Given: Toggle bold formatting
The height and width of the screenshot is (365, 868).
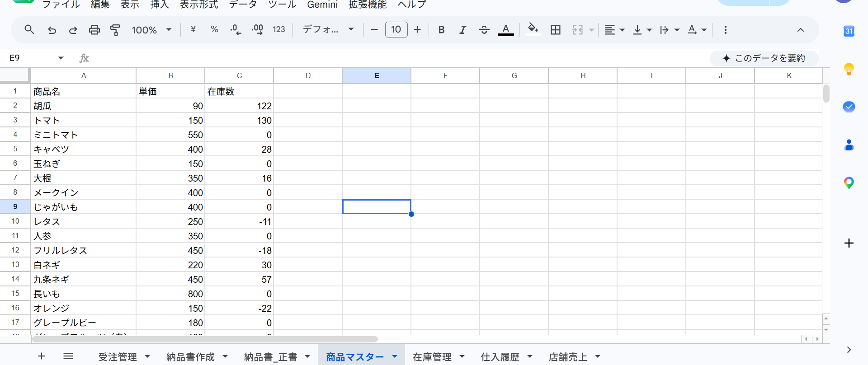Looking at the screenshot, I should pos(441,30).
